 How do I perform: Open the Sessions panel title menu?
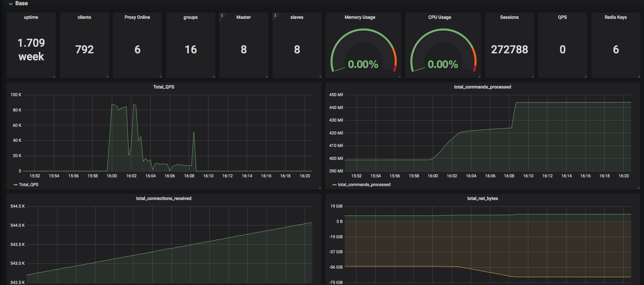coord(509,17)
